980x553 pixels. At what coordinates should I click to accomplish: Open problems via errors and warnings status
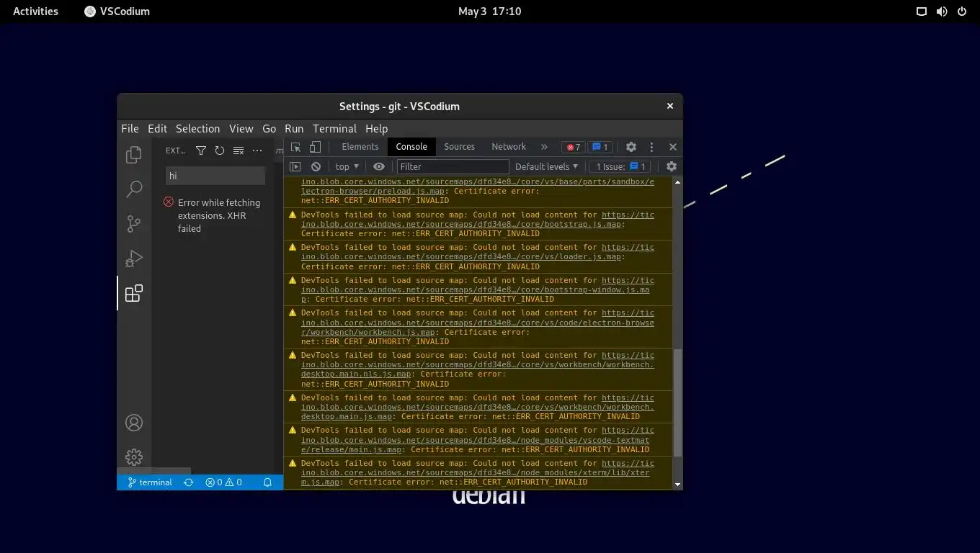click(x=223, y=482)
